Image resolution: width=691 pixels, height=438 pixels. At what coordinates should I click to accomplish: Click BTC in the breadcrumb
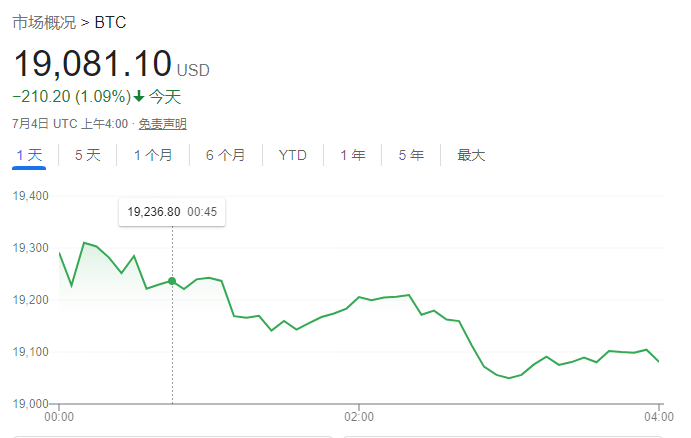(x=110, y=22)
